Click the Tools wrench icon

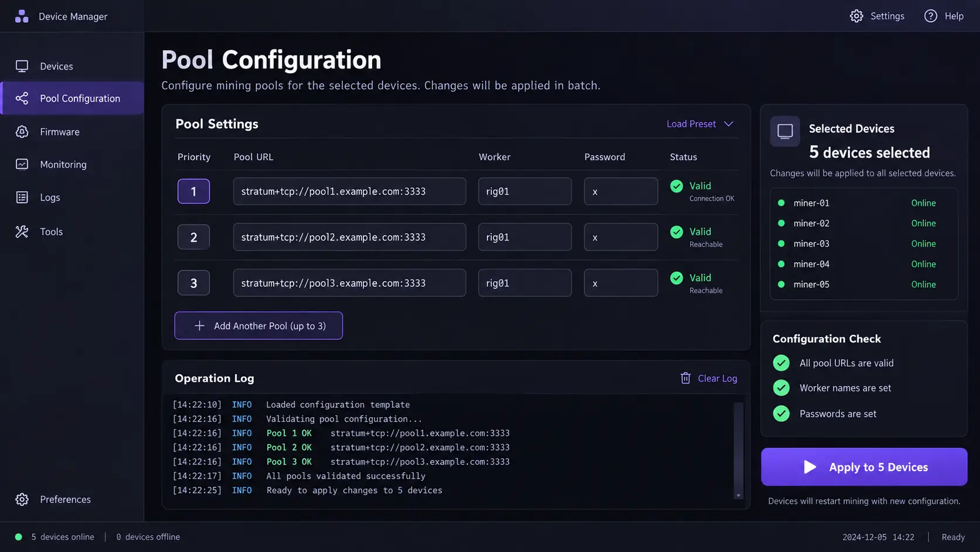(x=22, y=232)
